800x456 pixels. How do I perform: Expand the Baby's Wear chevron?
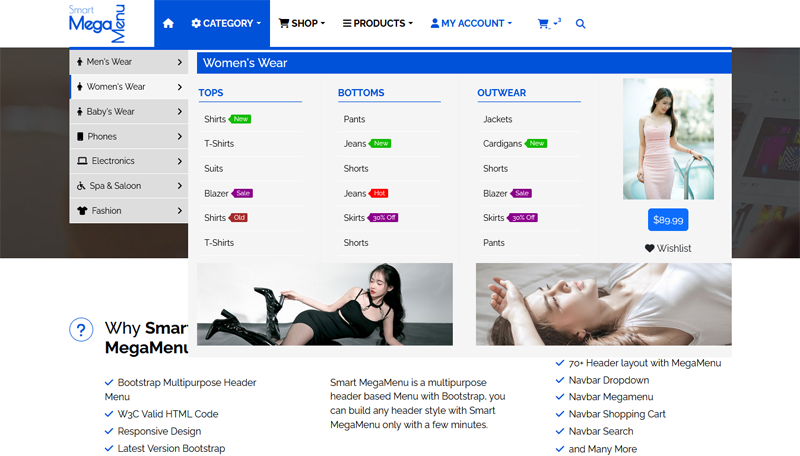click(180, 112)
